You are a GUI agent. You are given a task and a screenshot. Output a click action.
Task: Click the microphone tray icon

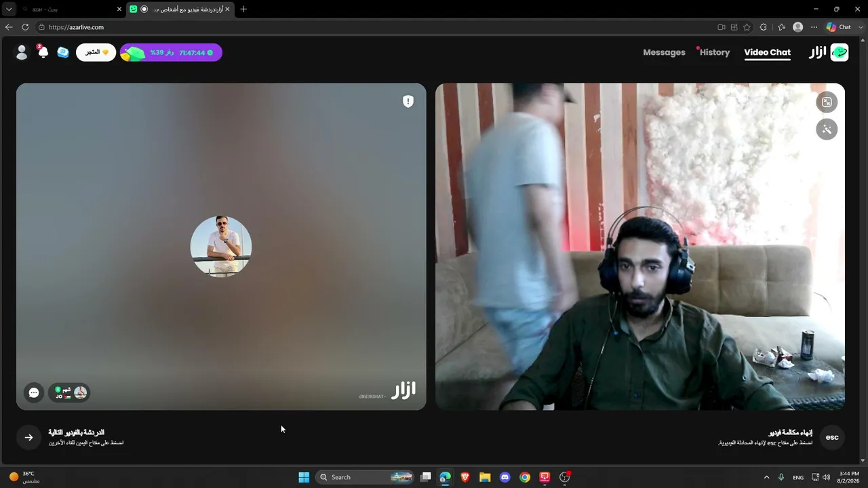[x=782, y=477]
